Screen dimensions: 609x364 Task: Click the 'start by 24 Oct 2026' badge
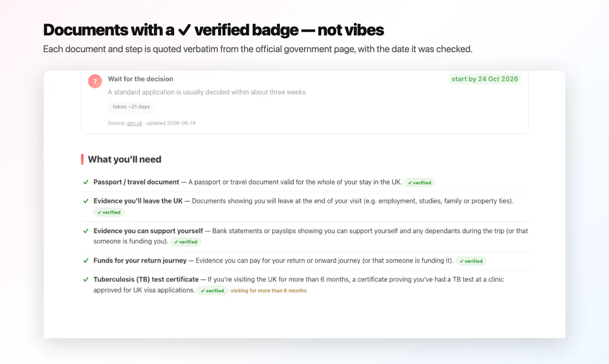point(485,79)
